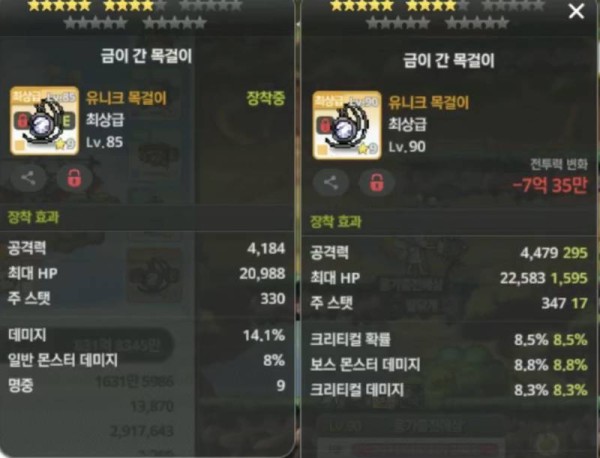Tap the 유니크 목걸이 title on the right panel
The width and height of the screenshot is (600, 458).
(429, 103)
